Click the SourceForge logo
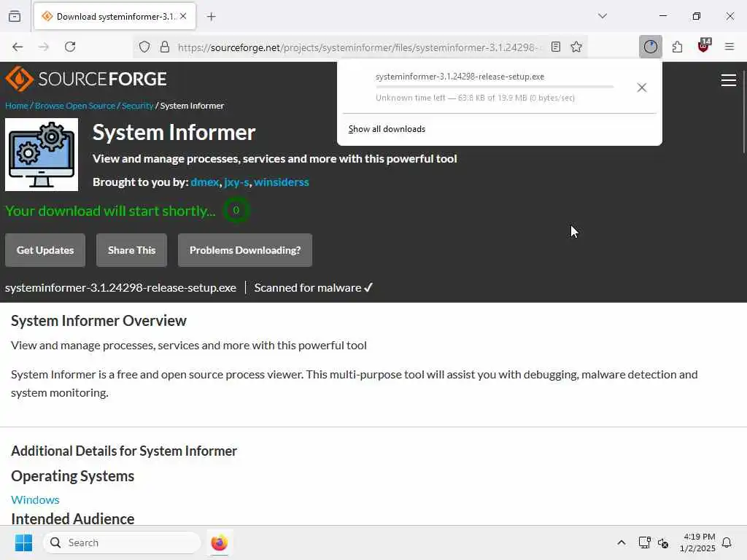Image resolution: width=747 pixels, height=560 pixels. pos(86,79)
